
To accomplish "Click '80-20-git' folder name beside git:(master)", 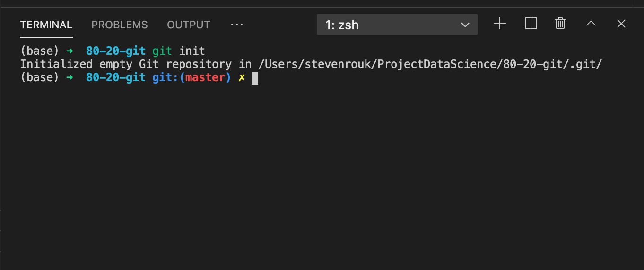I will [116, 77].
